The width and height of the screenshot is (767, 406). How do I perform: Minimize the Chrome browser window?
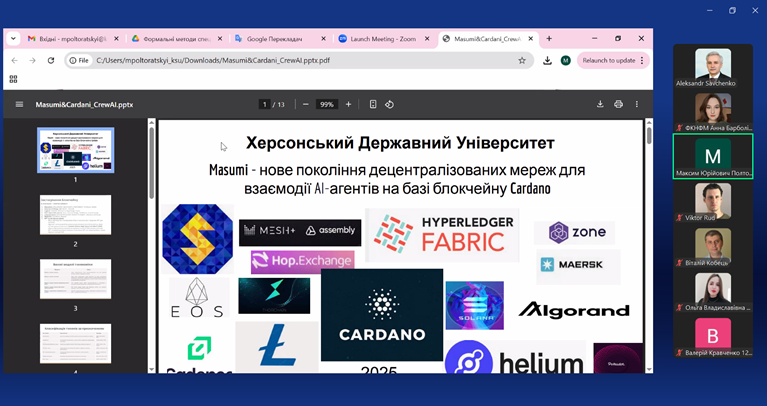[x=594, y=39]
